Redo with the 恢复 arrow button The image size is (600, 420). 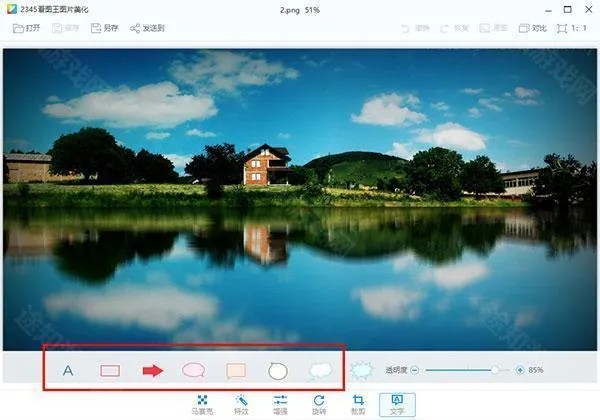point(454,28)
